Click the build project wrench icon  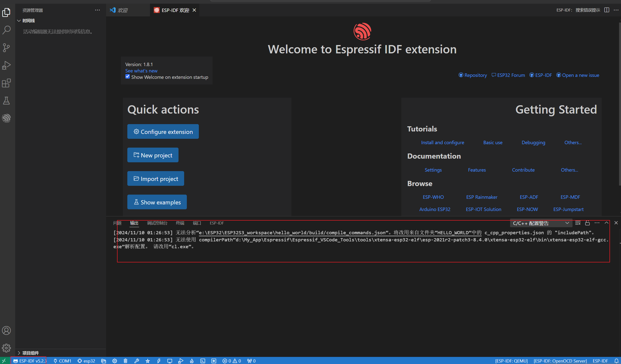(137, 361)
